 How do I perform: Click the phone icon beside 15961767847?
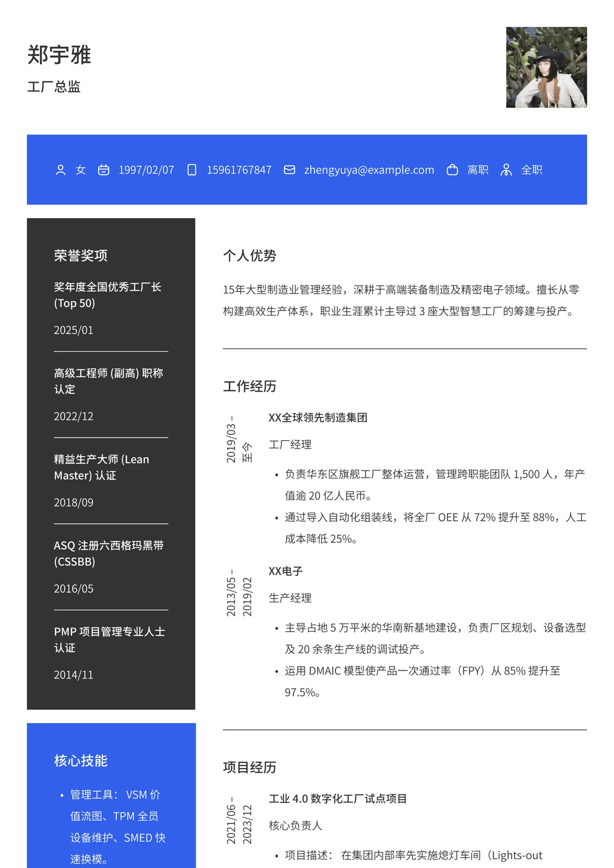(x=192, y=170)
